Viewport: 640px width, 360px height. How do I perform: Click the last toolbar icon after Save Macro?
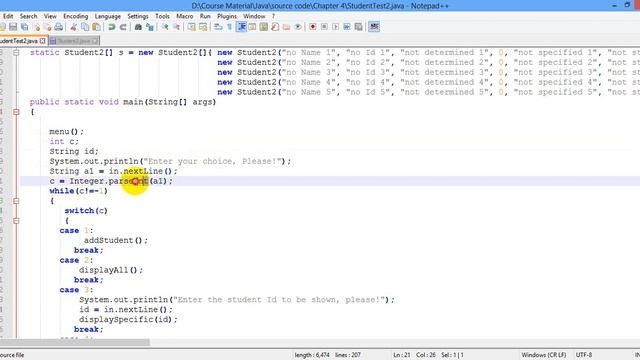pos(374,27)
